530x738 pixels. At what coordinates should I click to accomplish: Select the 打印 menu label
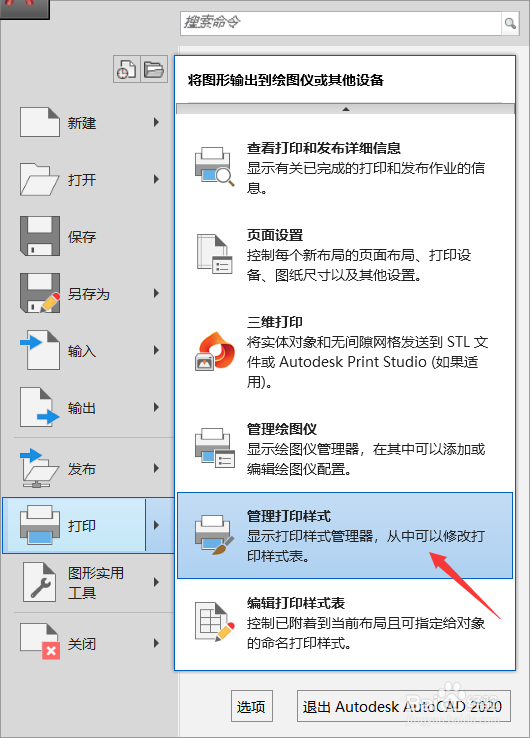(x=82, y=526)
